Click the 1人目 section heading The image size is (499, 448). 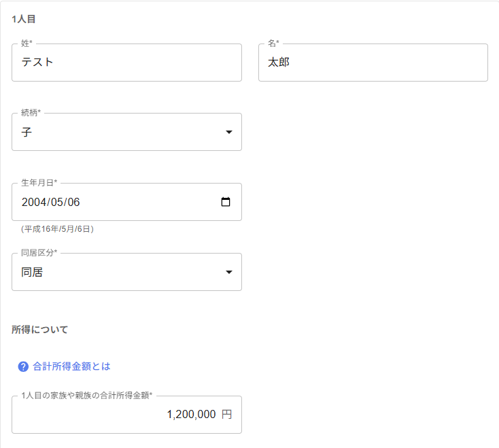click(x=24, y=19)
